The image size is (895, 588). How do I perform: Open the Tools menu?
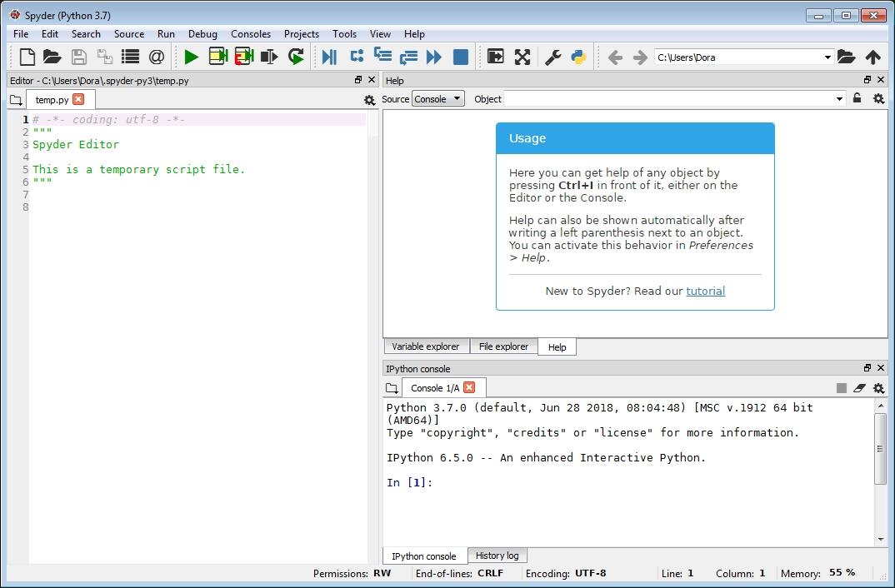pyautogui.click(x=345, y=33)
